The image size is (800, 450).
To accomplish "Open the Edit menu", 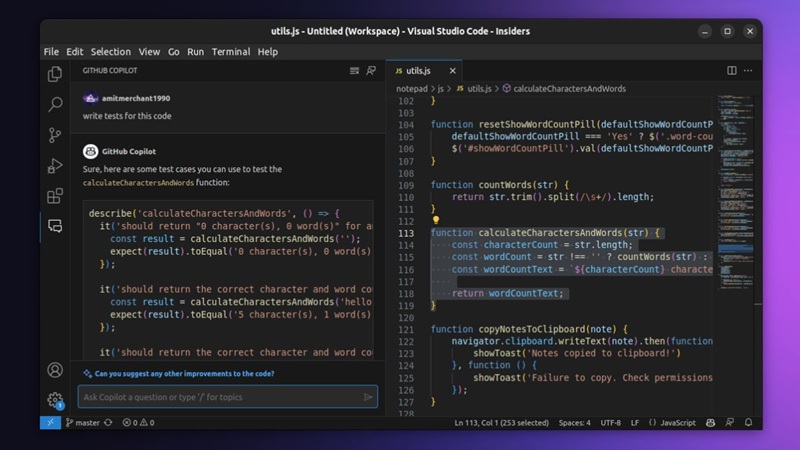I will (74, 52).
